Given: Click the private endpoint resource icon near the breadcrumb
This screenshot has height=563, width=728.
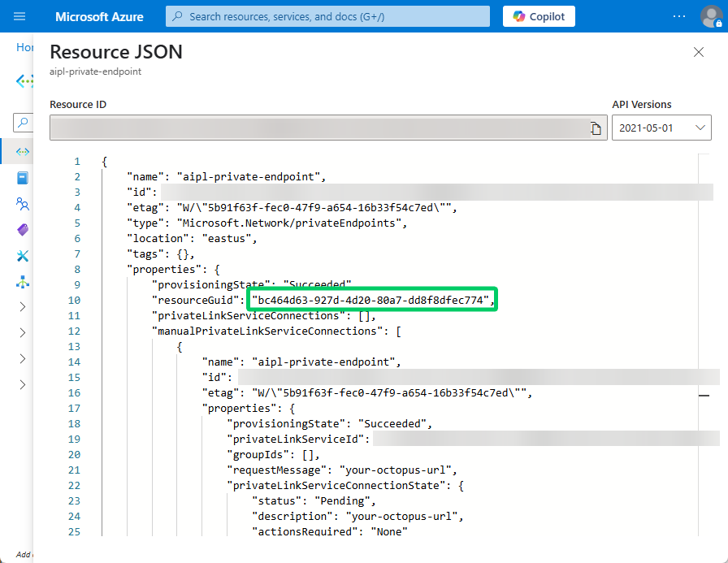Looking at the screenshot, I should tap(24, 82).
